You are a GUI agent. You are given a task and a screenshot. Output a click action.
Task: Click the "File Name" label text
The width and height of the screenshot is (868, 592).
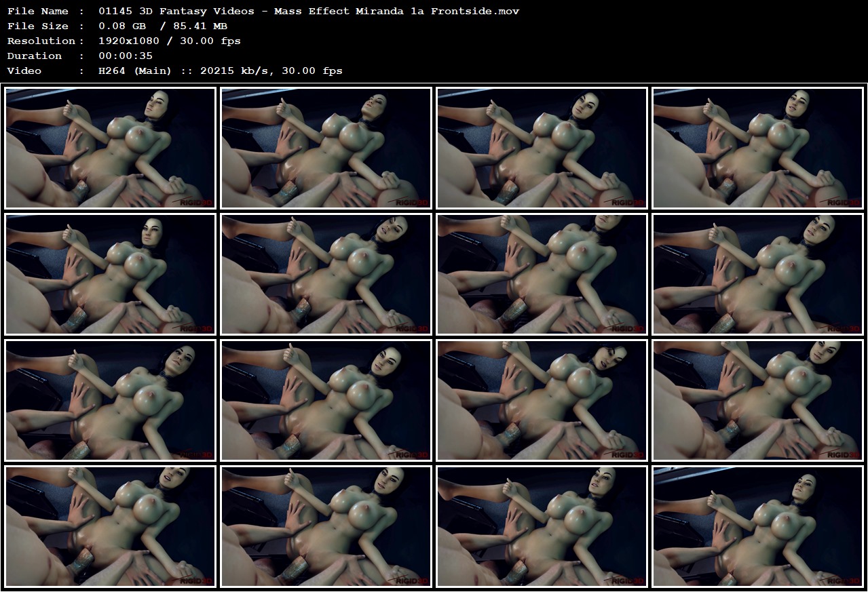coord(37,11)
